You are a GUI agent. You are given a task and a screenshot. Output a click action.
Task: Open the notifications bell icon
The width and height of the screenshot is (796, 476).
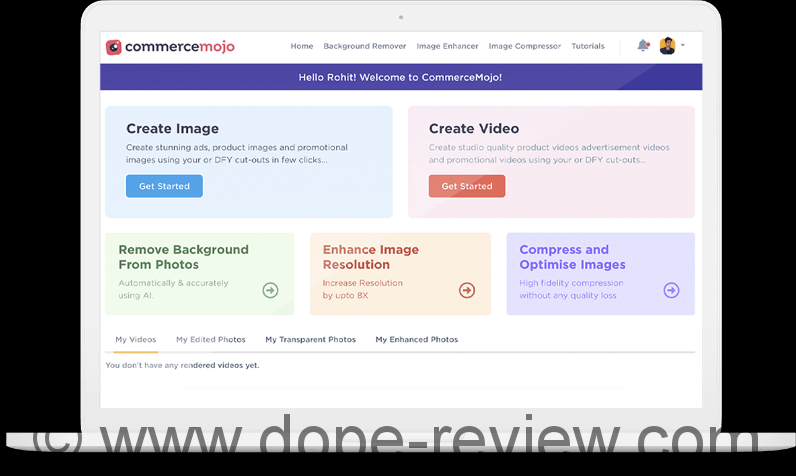(643, 46)
